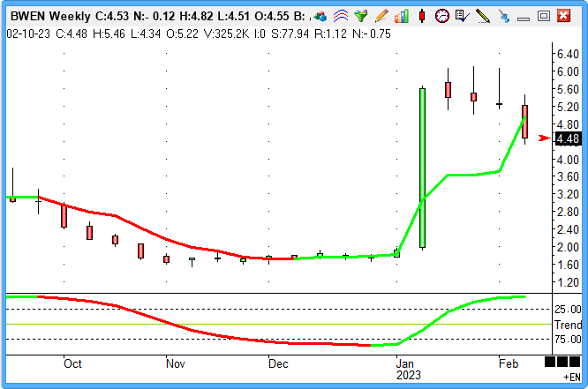
Task: Click the first black square at bottom right
Action: click(x=550, y=362)
